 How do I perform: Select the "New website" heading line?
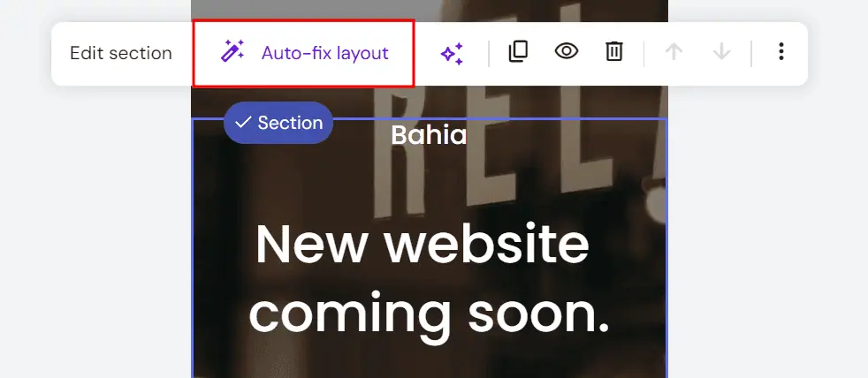tap(423, 246)
